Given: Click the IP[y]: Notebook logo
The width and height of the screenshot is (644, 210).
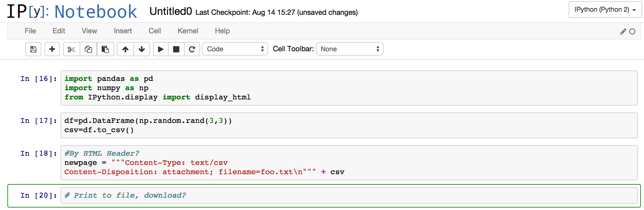Looking at the screenshot, I should 72,11.
